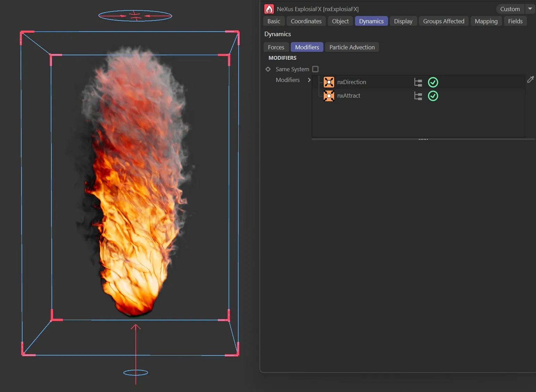Open the Custom mode dropdown arrow
Screen dimensions: 536x392
pyautogui.click(x=530, y=9)
